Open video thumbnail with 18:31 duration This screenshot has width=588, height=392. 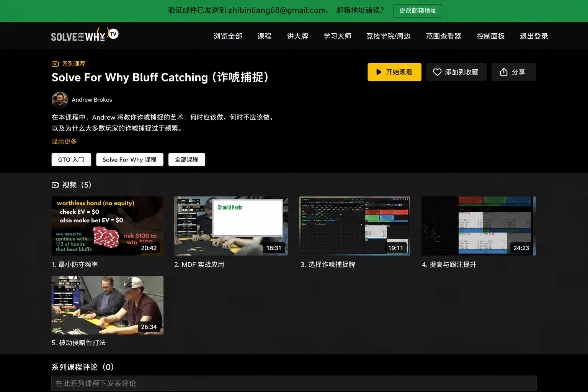pyautogui.click(x=231, y=226)
